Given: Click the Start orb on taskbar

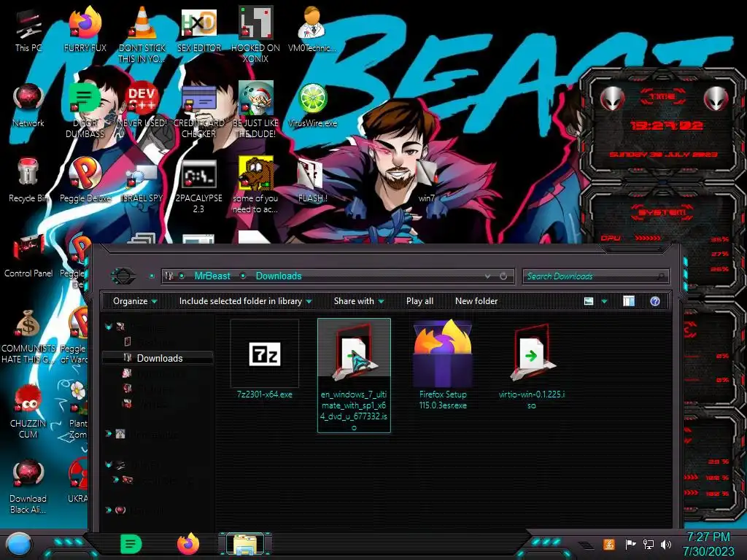Looking at the screenshot, I should (x=19, y=544).
